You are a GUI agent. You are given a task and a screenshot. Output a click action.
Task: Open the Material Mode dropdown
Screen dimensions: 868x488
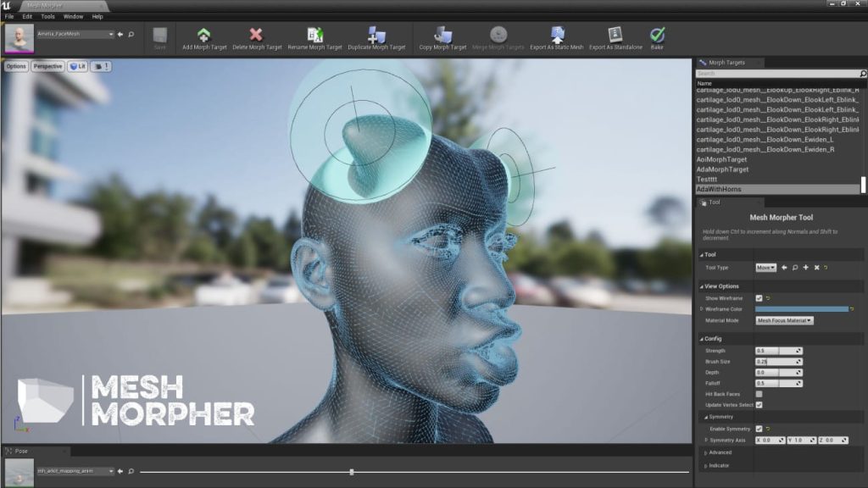click(x=784, y=320)
